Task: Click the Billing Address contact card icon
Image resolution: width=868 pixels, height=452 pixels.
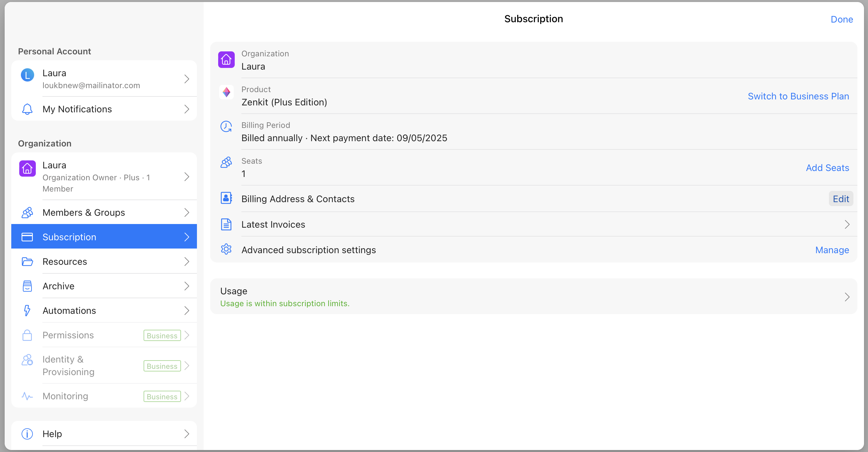Action: pos(226,198)
